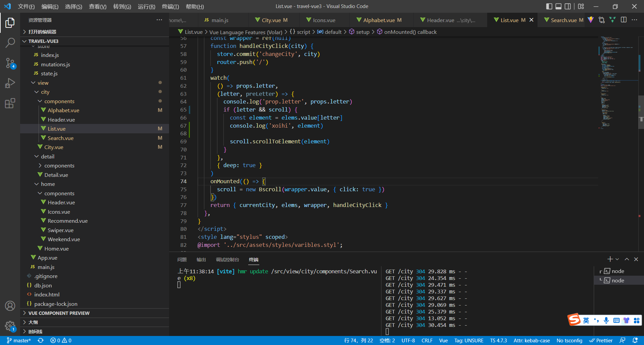The height and width of the screenshot is (345, 644).
Task: Expand the 打开的编辑器 section
Action: click(x=95, y=32)
